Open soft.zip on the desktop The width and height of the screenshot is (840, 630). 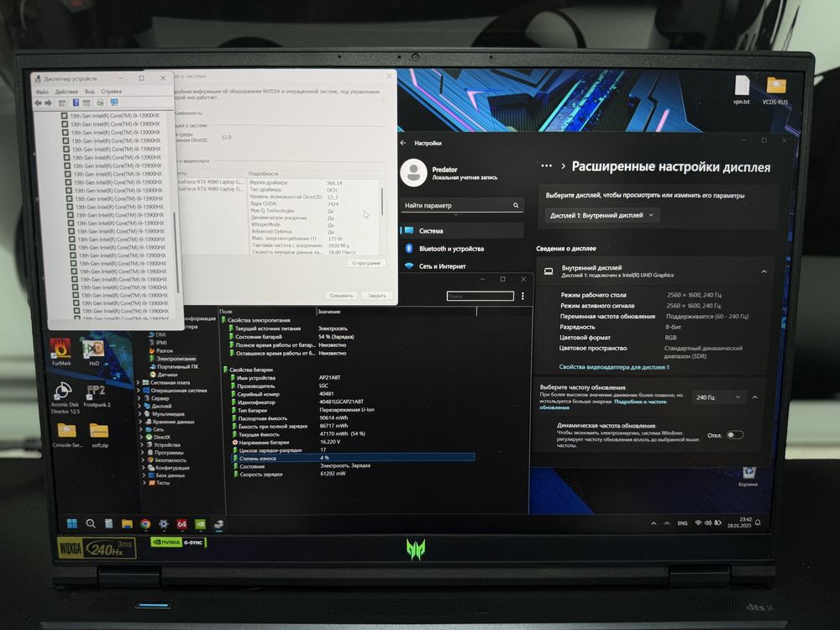[x=100, y=435]
